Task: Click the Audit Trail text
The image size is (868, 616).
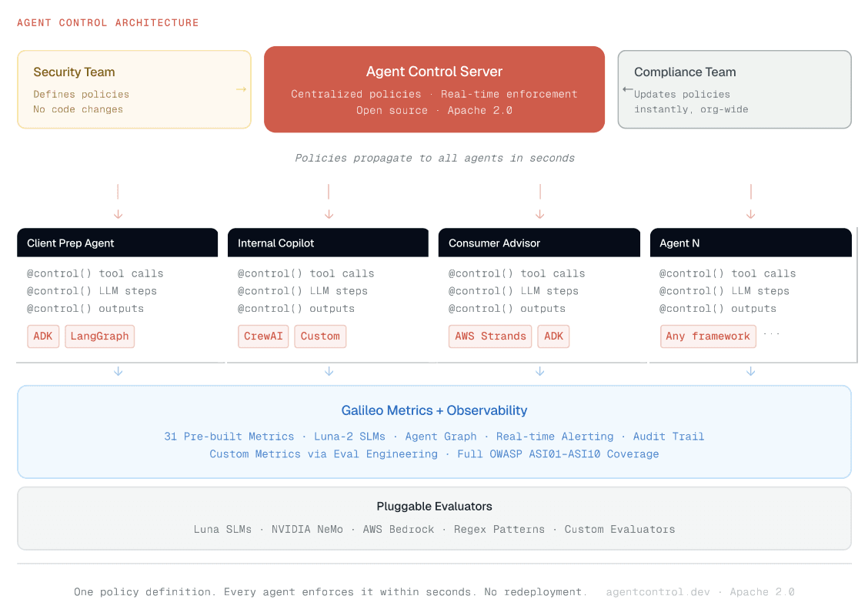Action: [x=669, y=437]
